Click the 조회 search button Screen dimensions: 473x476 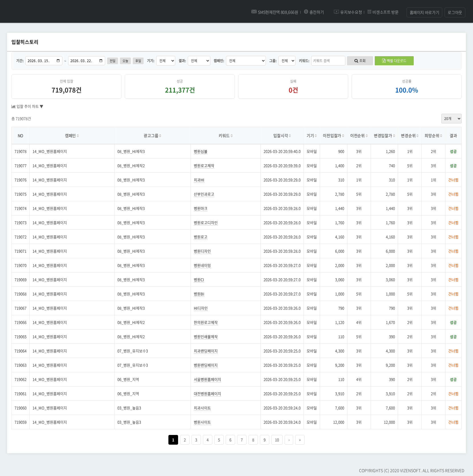(x=360, y=61)
